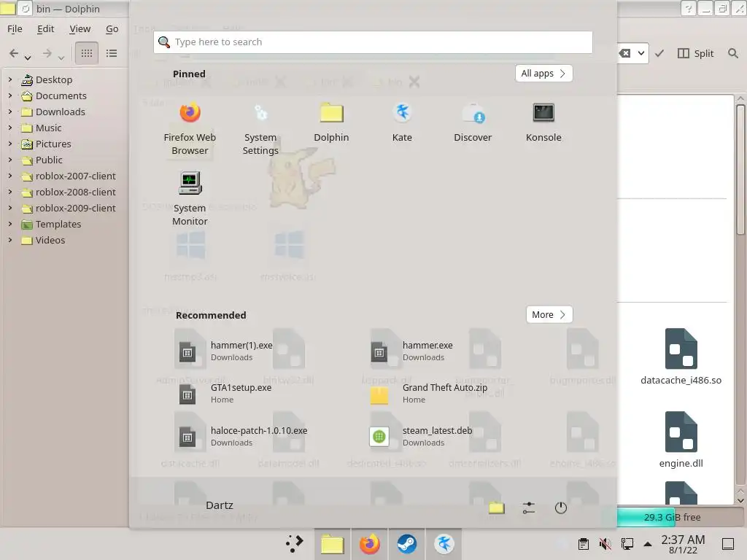
Task: Show hidden system tray icons arrow
Action: point(648,544)
